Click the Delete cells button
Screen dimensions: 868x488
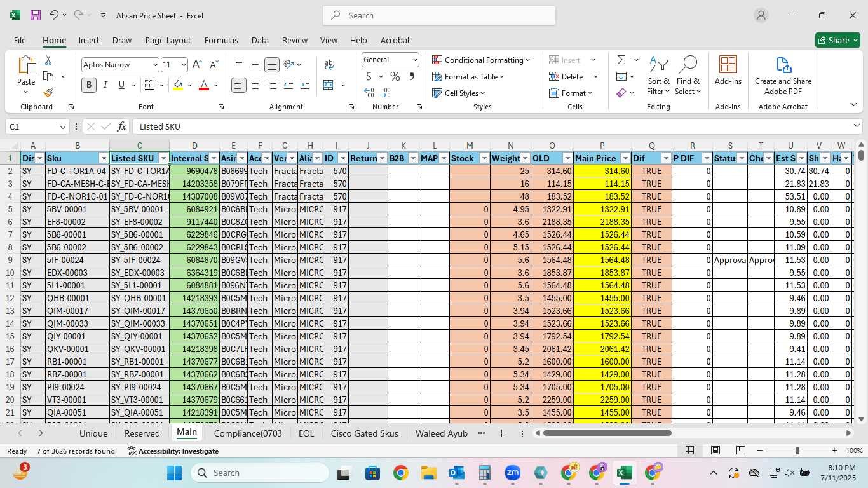tap(566, 76)
